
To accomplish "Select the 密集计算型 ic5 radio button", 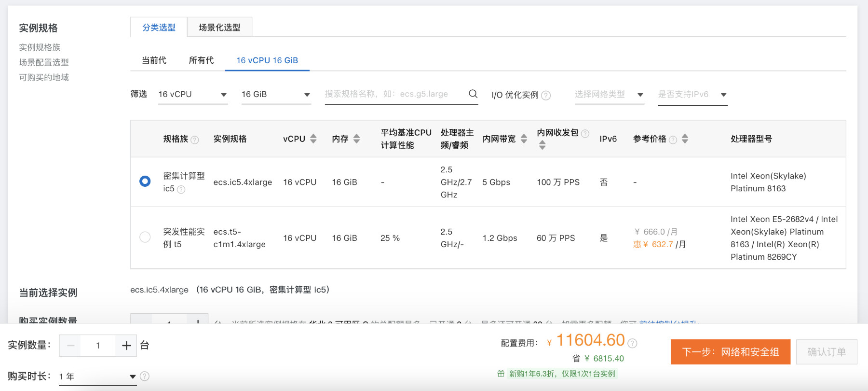I will pyautogui.click(x=145, y=181).
